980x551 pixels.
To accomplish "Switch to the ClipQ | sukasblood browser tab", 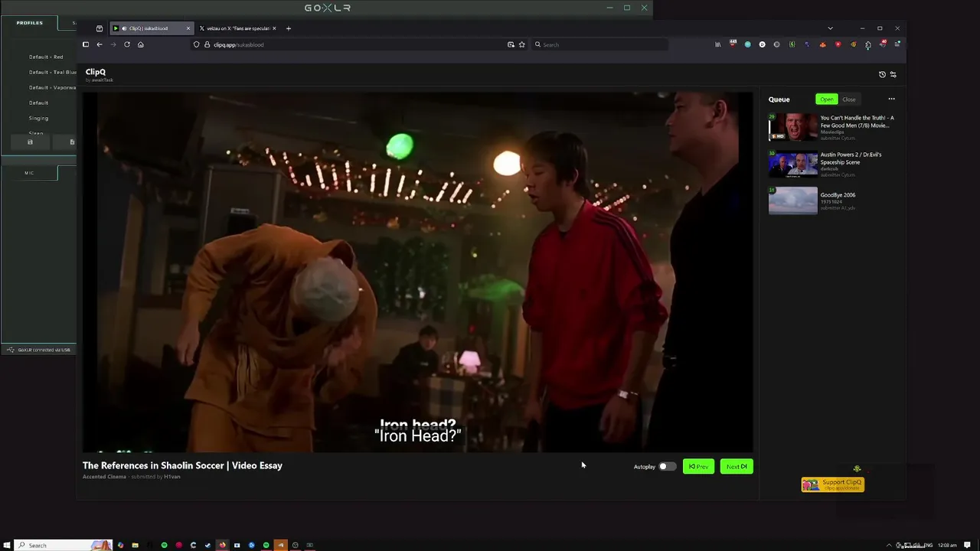I will 151,28.
